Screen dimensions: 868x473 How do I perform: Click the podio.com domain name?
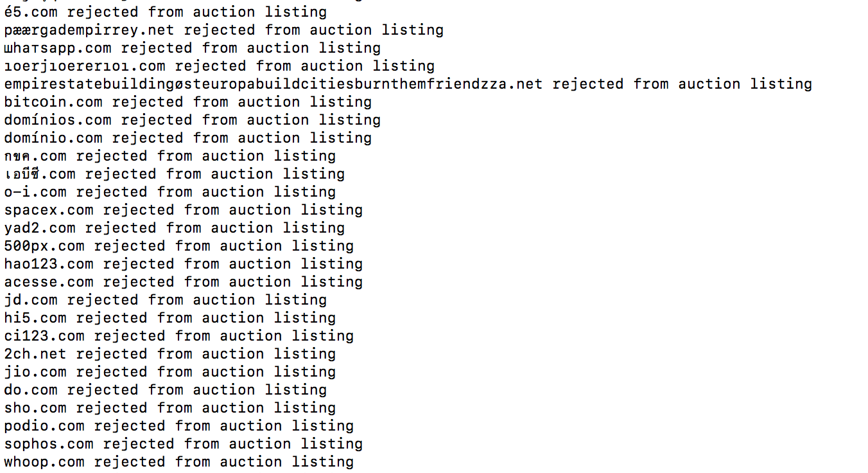(x=44, y=426)
